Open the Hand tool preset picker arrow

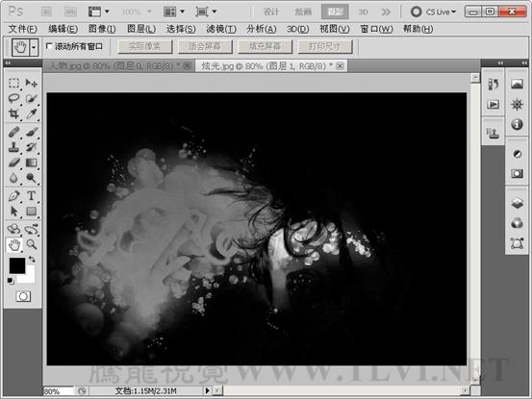pos(34,47)
